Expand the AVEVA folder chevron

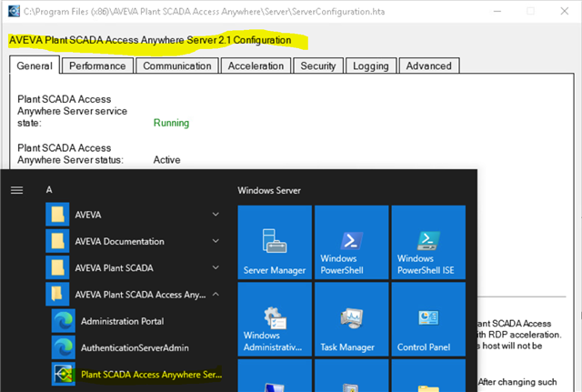[x=216, y=214]
